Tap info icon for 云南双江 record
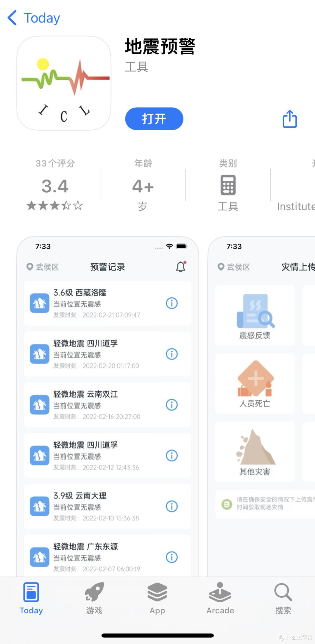Viewport: 315px width, 644px height. [172, 405]
